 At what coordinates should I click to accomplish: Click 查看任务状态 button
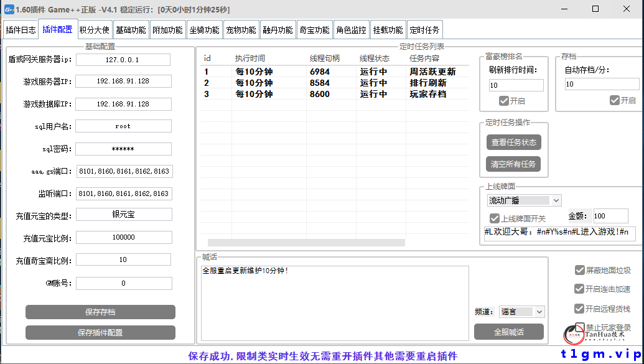[515, 142]
